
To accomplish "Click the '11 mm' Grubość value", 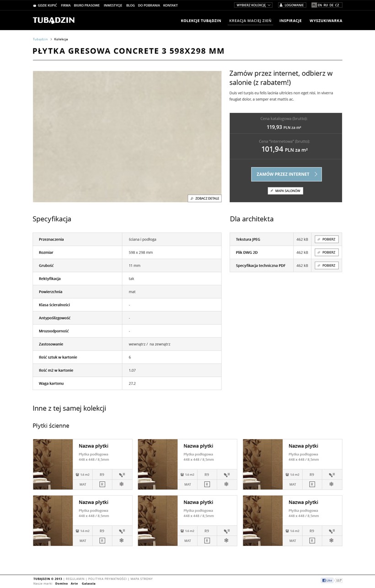I will click(134, 265).
